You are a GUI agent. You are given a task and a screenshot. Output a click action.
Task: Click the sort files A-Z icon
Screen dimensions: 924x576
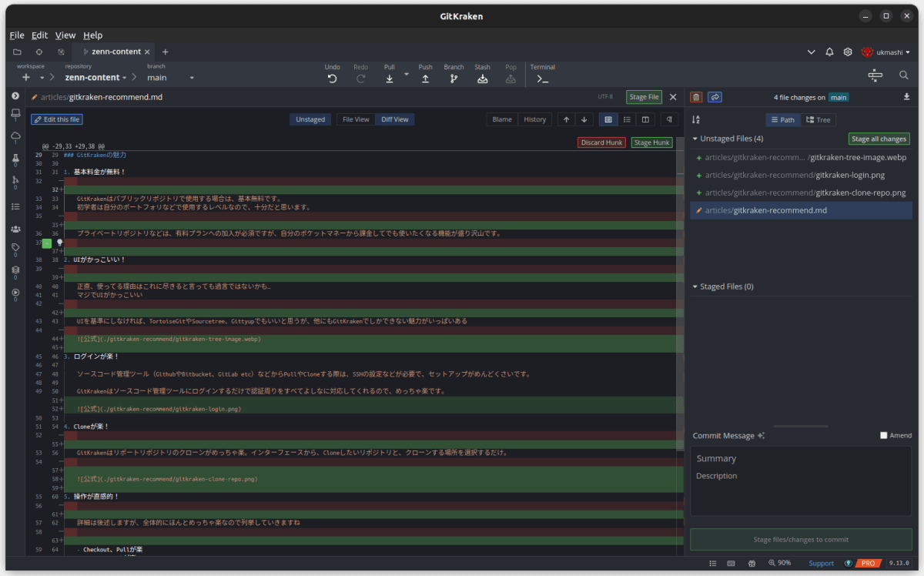tap(696, 119)
